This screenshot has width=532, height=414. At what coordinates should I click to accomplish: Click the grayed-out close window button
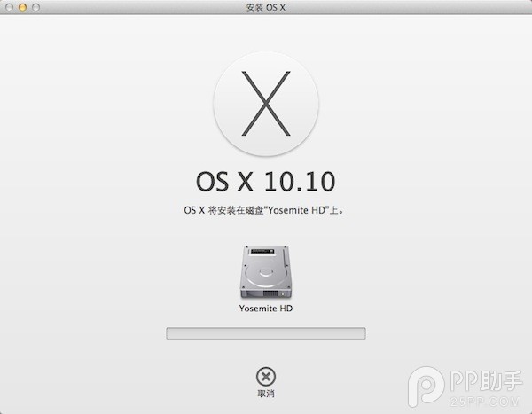(x=10, y=7)
